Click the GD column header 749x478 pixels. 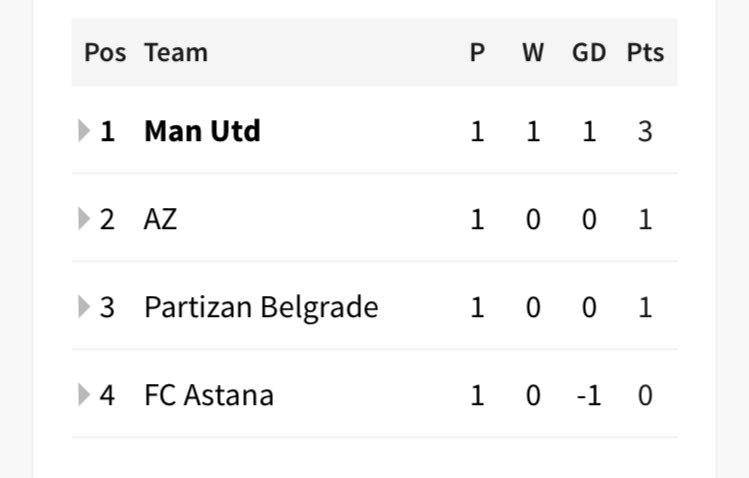(x=589, y=52)
